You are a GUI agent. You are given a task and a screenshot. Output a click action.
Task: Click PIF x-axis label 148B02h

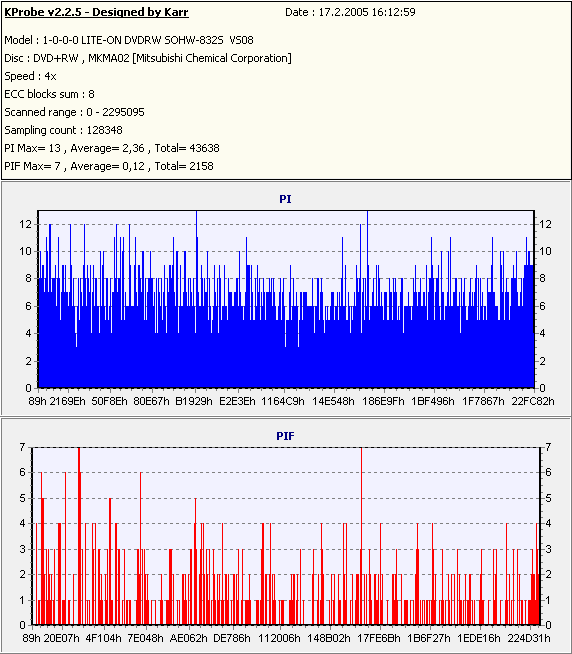point(329,638)
